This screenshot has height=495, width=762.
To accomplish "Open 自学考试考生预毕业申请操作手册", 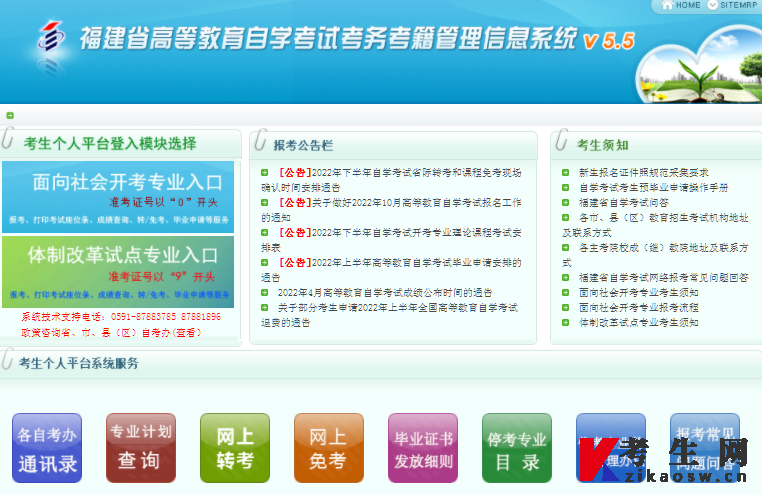I will pos(654,188).
